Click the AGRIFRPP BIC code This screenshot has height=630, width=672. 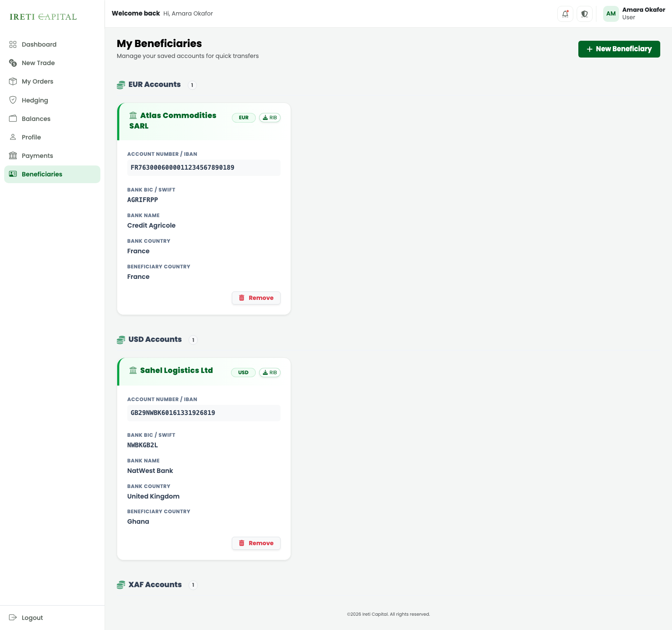(143, 200)
